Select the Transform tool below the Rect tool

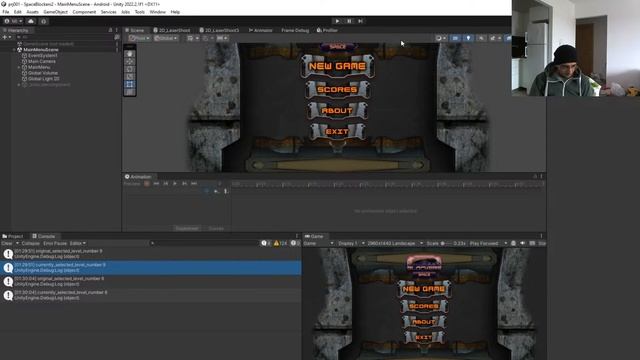[x=129, y=92]
